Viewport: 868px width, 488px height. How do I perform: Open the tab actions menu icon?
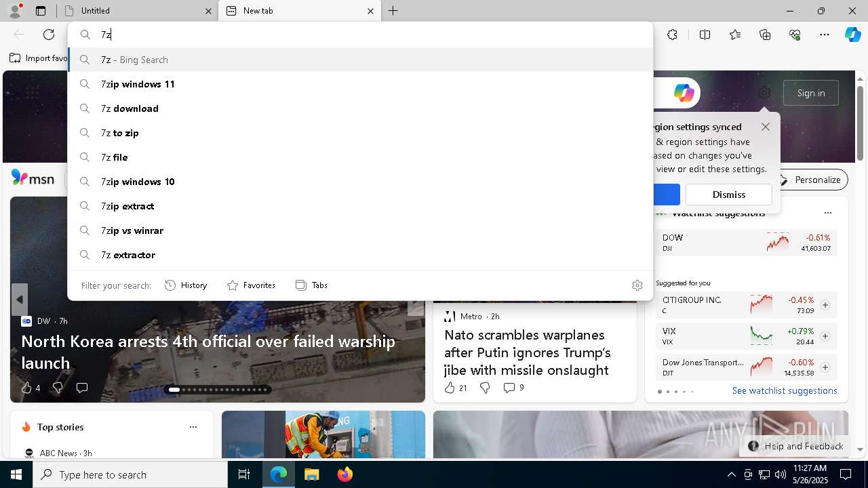[41, 11]
